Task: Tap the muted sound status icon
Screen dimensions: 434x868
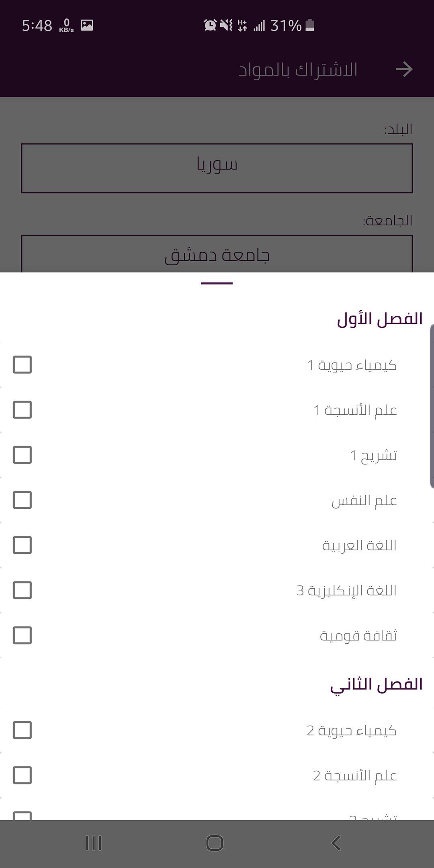Action: pyautogui.click(x=226, y=25)
